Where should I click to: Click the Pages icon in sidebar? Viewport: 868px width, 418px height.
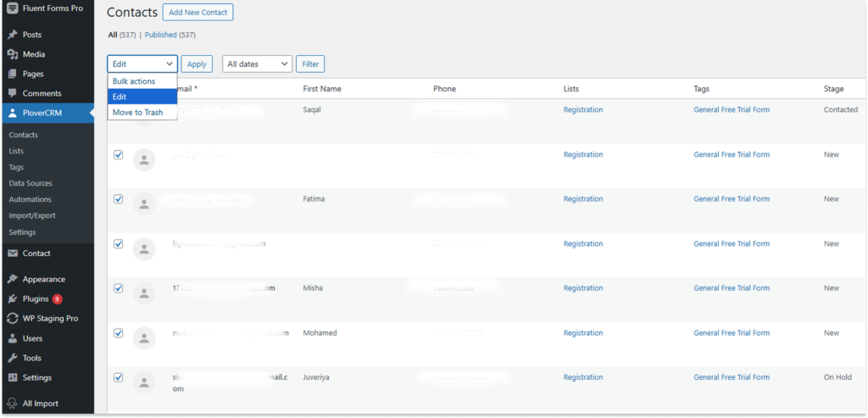tap(13, 74)
